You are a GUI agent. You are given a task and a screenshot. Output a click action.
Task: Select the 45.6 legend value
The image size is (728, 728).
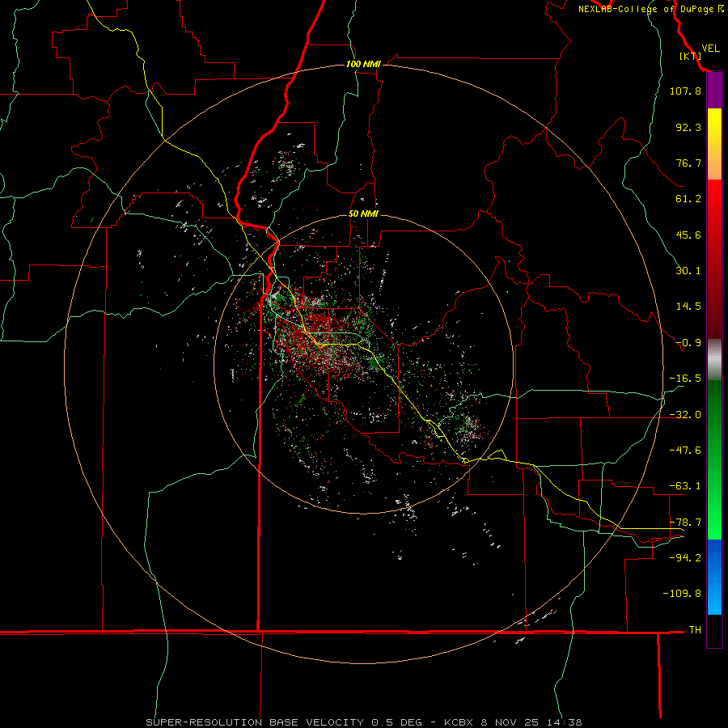tap(688, 235)
